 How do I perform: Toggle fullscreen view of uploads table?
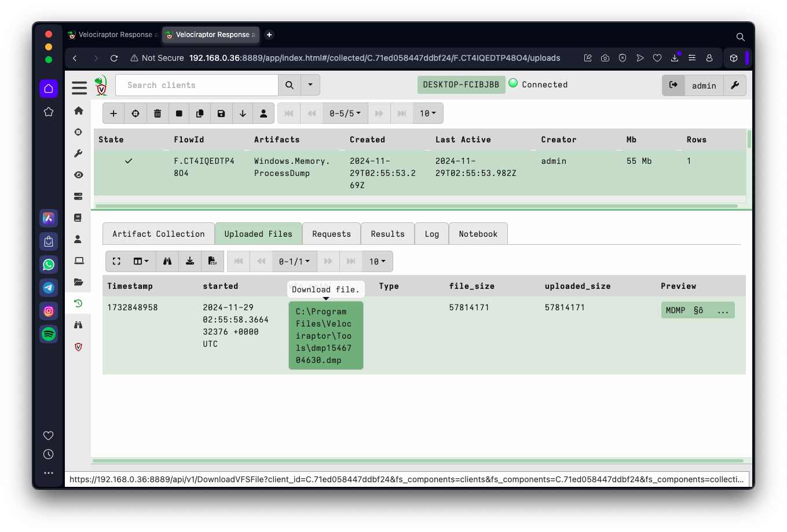116,261
